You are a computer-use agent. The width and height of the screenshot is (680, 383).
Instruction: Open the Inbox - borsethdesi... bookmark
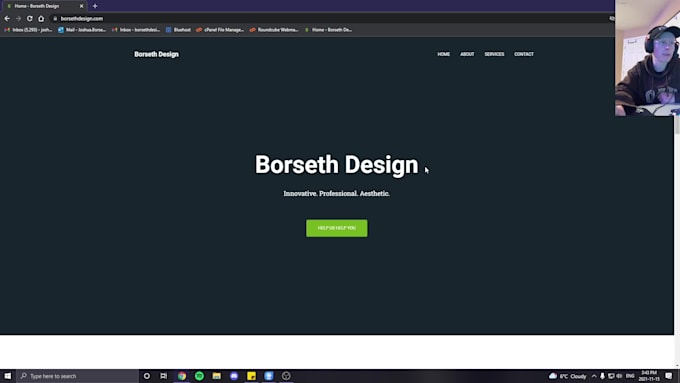click(x=136, y=30)
